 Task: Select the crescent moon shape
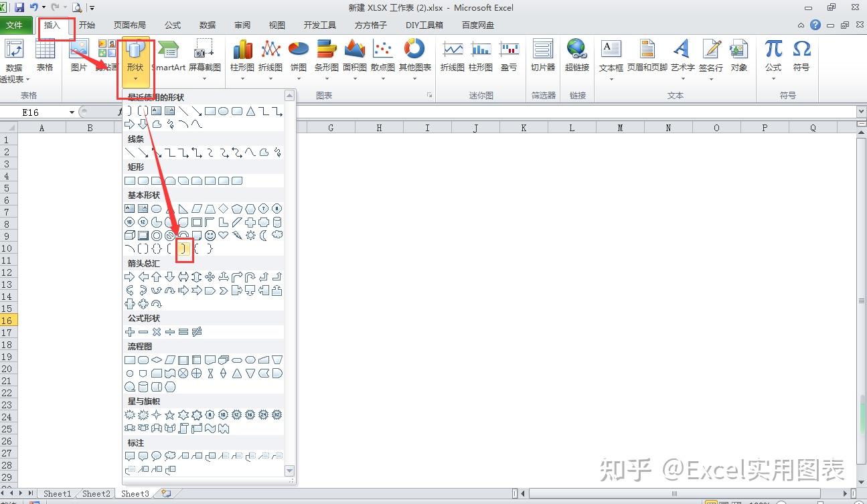pos(264,236)
